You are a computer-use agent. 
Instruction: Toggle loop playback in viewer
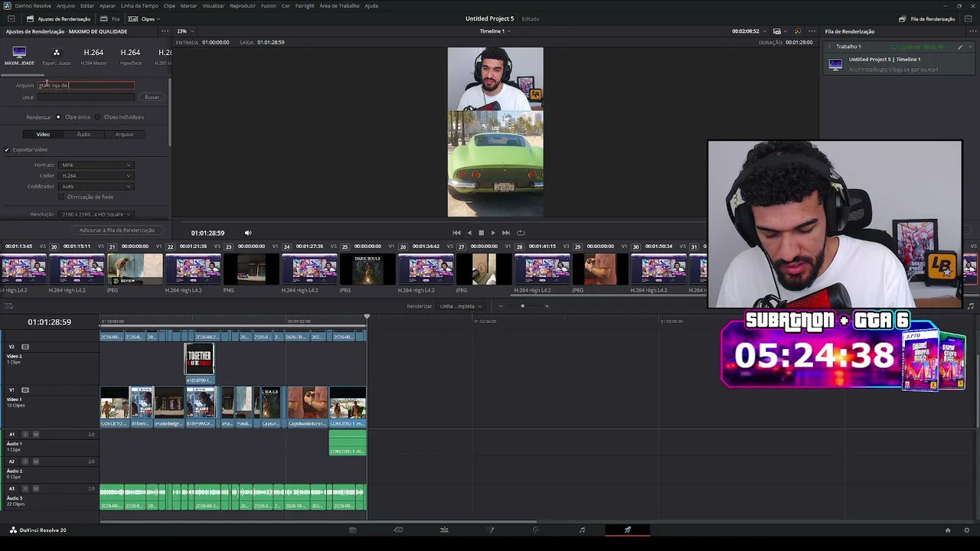pos(521,233)
